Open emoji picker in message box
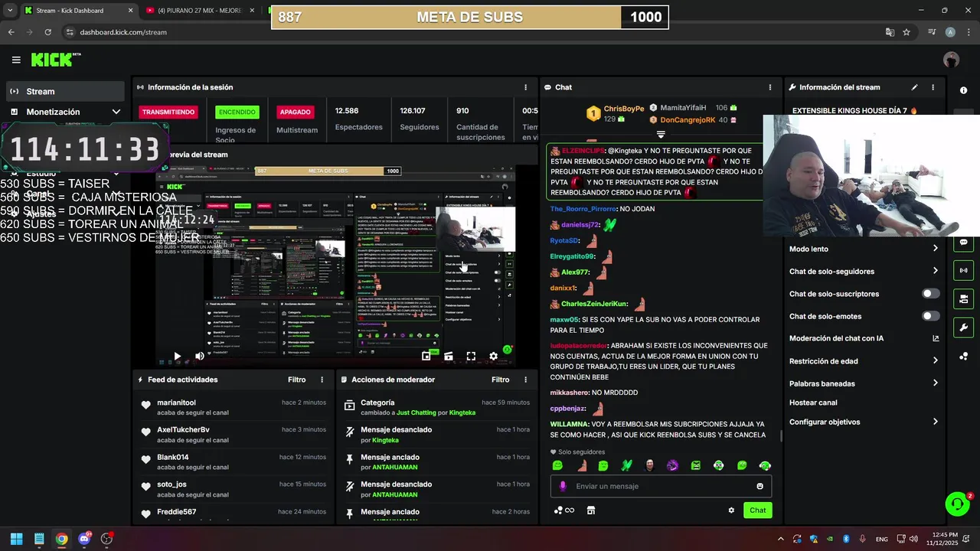 point(759,486)
